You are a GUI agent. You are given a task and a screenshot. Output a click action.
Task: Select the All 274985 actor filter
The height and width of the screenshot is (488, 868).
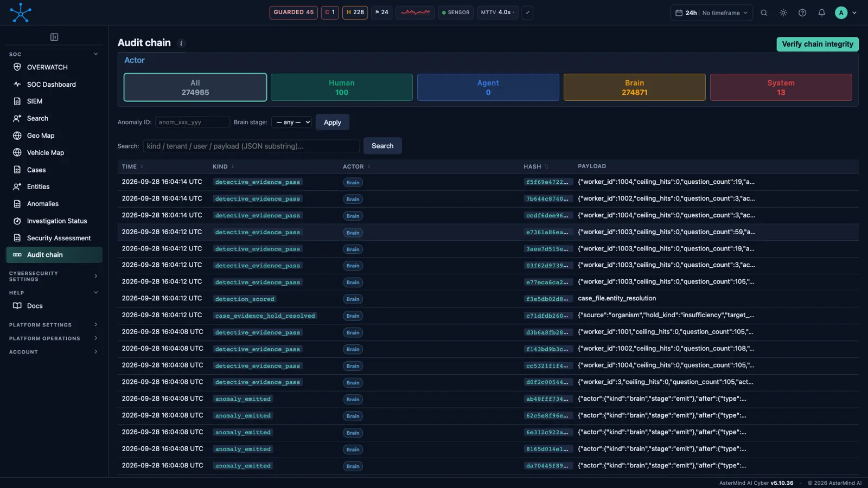click(x=195, y=87)
